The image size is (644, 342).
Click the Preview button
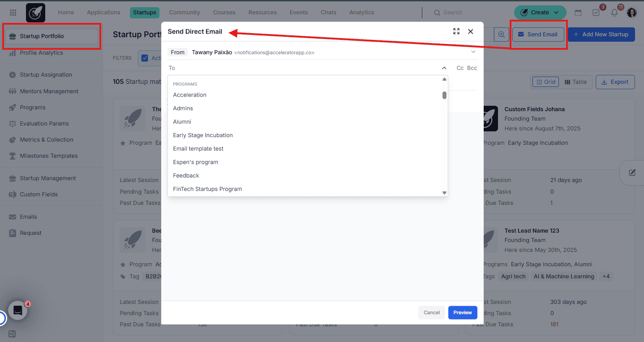462,312
